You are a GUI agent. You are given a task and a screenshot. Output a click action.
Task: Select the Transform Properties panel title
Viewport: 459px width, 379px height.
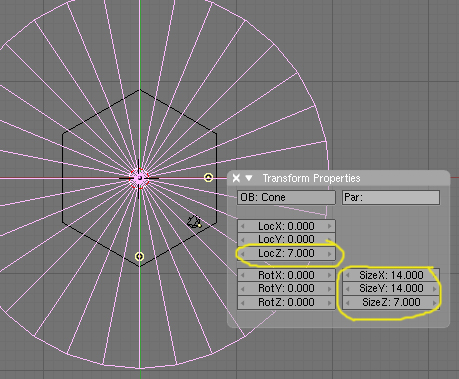(x=311, y=178)
